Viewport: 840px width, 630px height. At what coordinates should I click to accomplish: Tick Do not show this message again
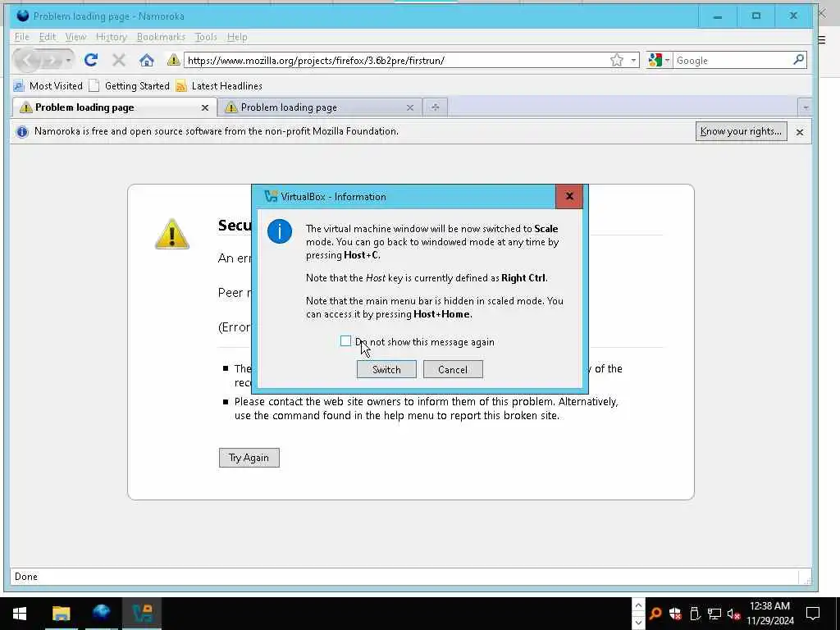(345, 341)
